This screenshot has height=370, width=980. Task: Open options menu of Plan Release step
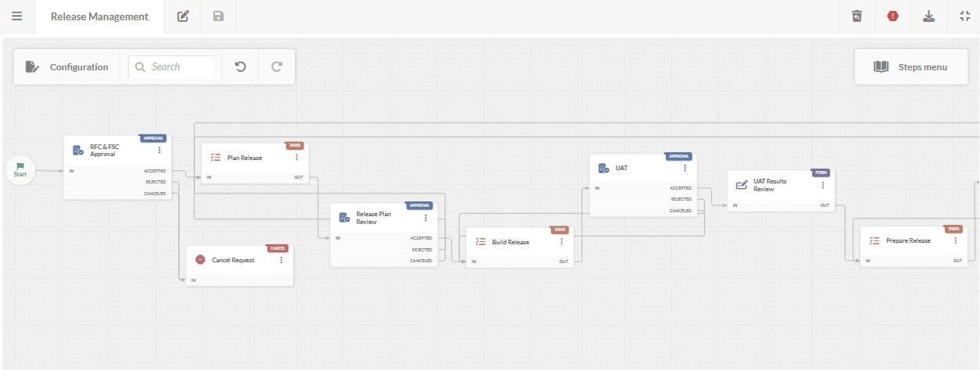coord(297,157)
